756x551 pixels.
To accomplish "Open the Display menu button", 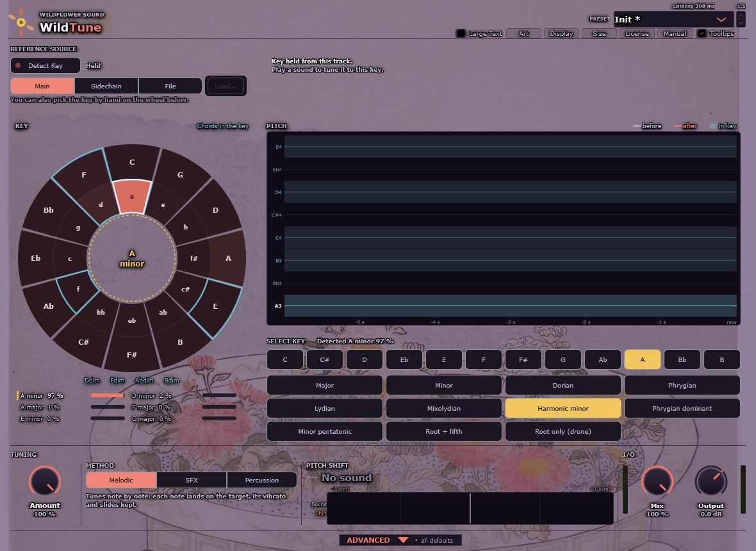I will 561,33.
